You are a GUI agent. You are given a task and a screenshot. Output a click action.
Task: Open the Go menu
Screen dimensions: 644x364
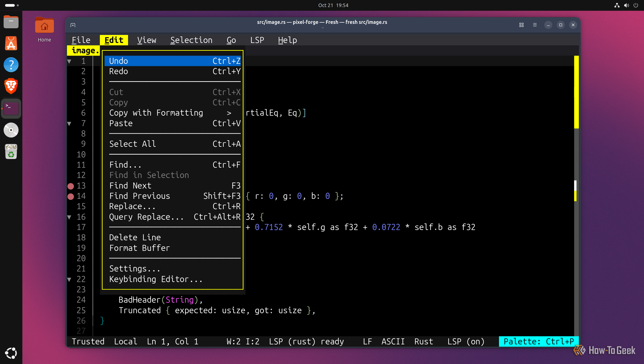(231, 40)
